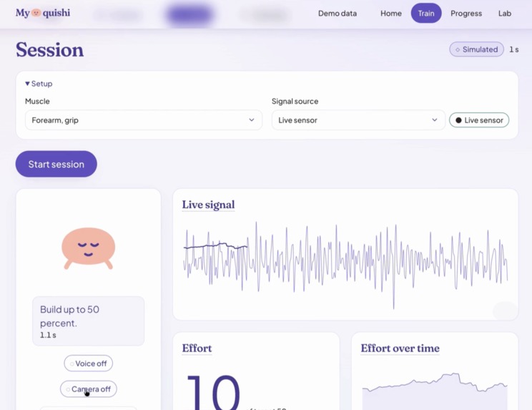Switch to the Lab tab

click(x=505, y=13)
